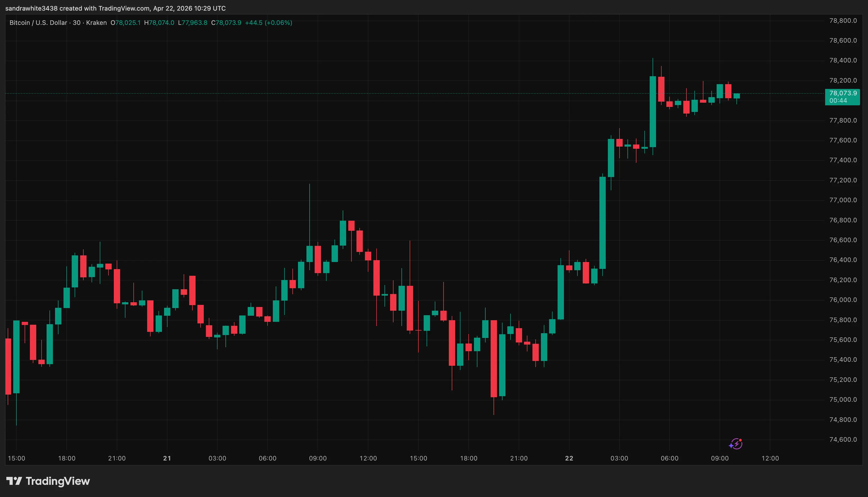Click the low price value L77,963.8
Screen dimensions: 868x497
coord(193,22)
